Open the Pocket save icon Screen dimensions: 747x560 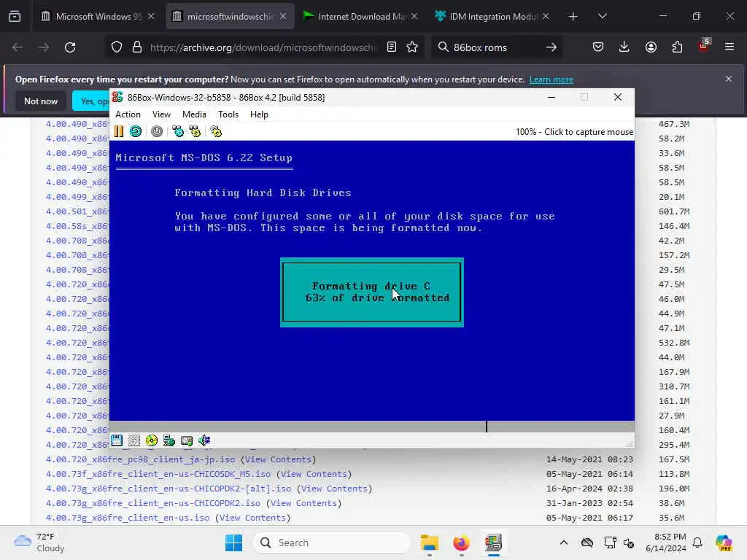pos(598,47)
